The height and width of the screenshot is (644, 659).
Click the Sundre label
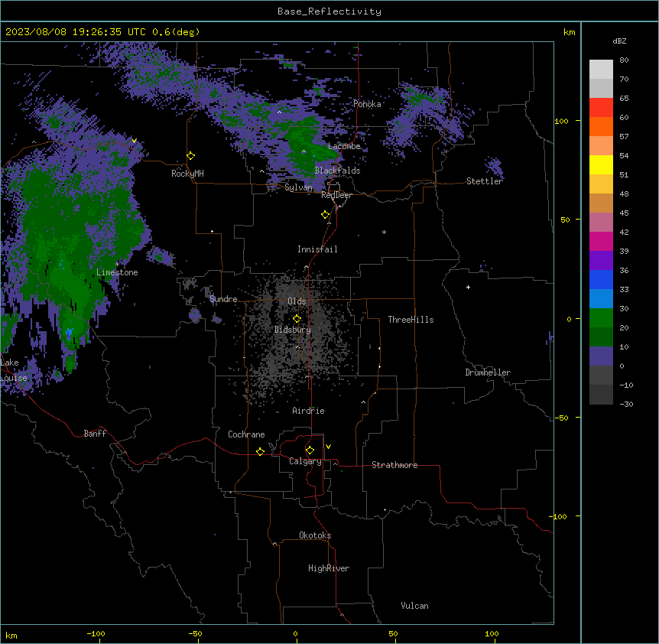pyautogui.click(x=223, y=299)
